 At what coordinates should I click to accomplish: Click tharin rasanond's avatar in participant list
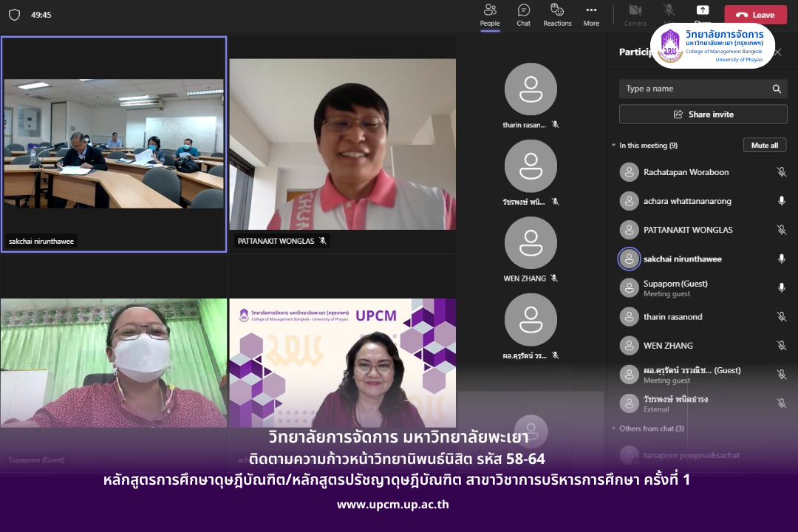pyautogui.click(x=629, y=317)
